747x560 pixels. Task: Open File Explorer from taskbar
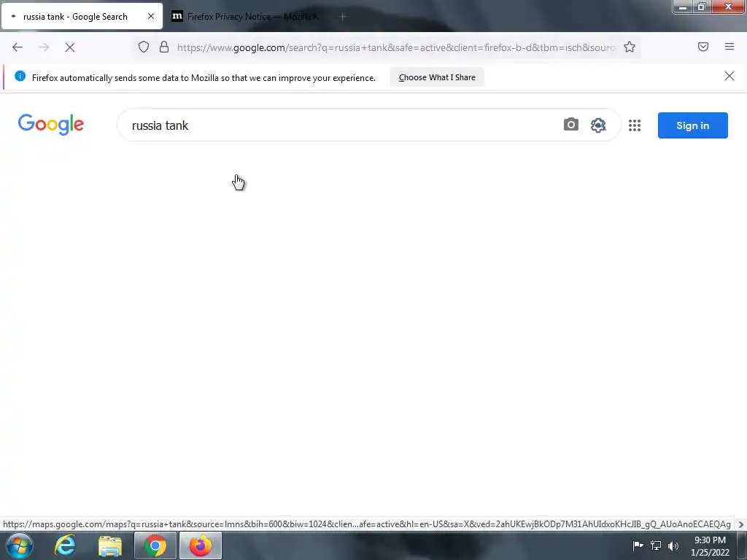(110, 546)
